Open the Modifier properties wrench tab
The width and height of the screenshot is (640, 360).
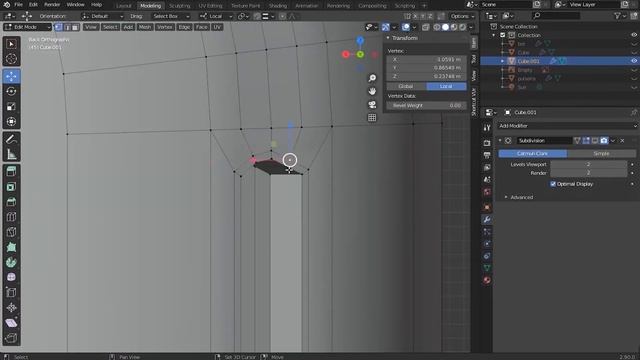coord(487,220)
